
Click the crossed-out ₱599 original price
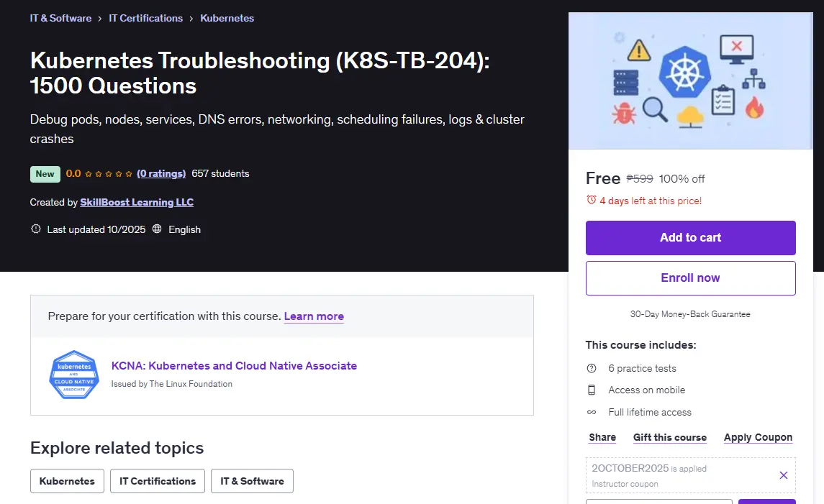tap(640, 179)
